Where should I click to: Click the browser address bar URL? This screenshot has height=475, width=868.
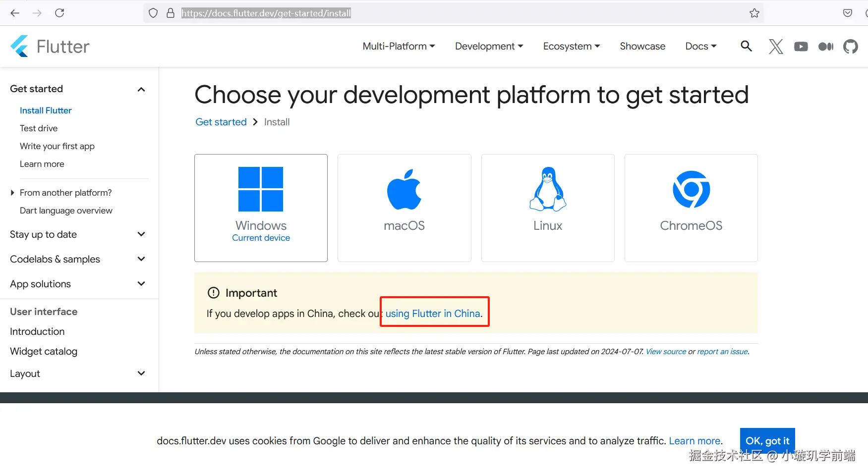point(266,13)
